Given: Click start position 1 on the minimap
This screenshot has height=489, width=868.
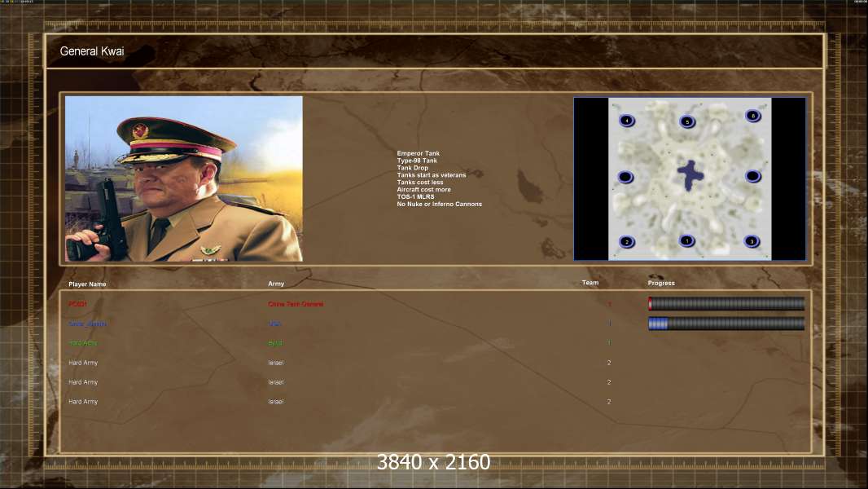Looking at the screenshot, I should point(687,240).
